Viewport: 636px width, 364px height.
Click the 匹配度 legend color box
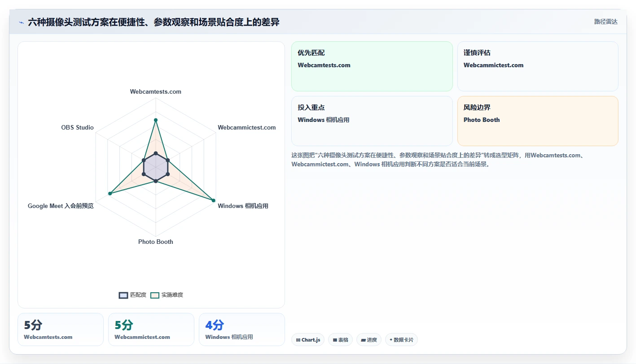(x=123, y=295)
